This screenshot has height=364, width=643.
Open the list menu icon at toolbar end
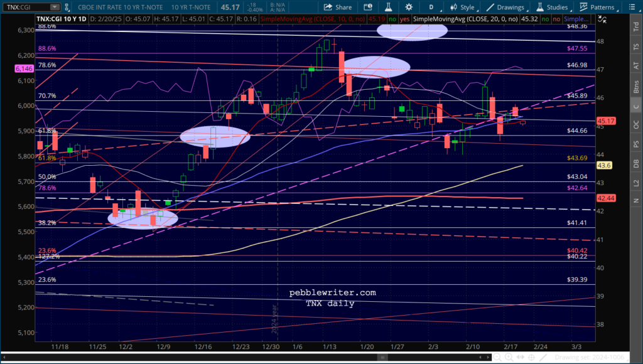point(632,7)
